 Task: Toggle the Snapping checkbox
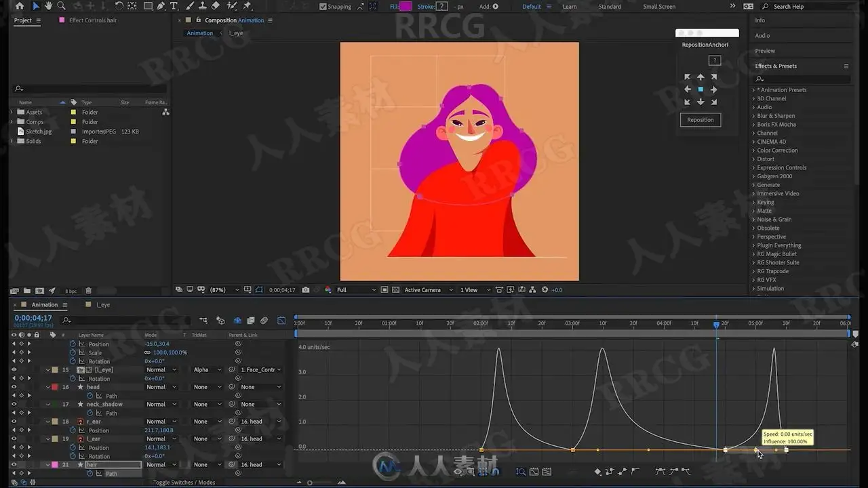tap(323, 7)
